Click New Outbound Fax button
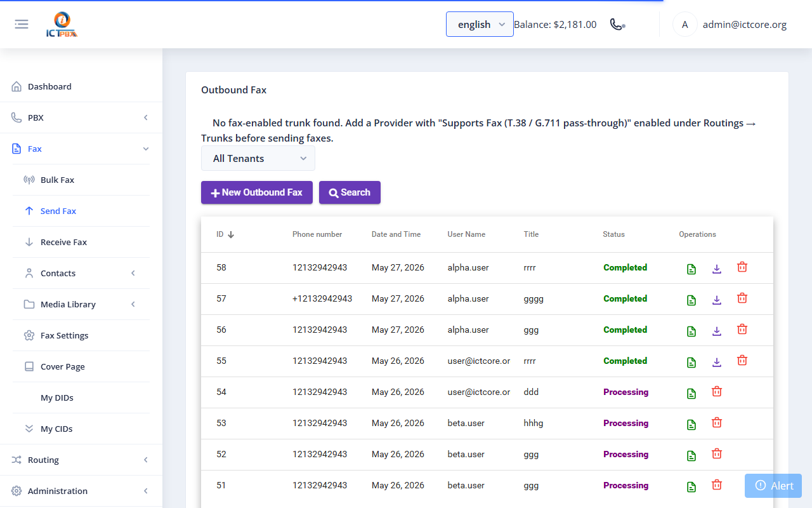 pos(257,192)
